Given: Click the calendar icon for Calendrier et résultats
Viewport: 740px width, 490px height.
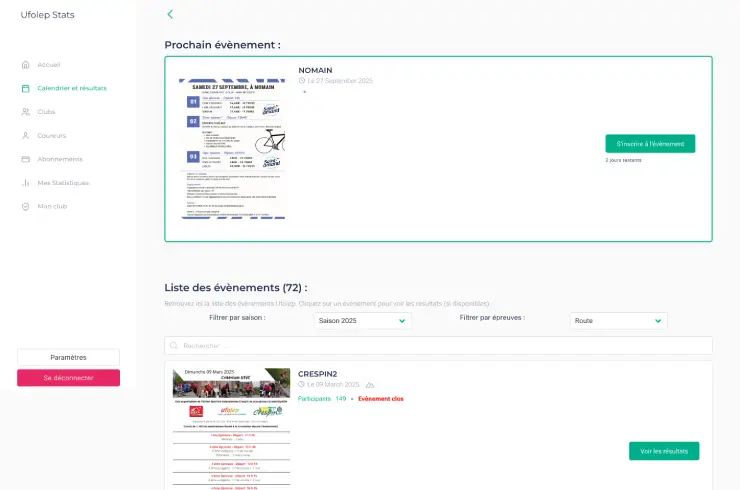Looking at the screenshot, I should pos(25,88).
